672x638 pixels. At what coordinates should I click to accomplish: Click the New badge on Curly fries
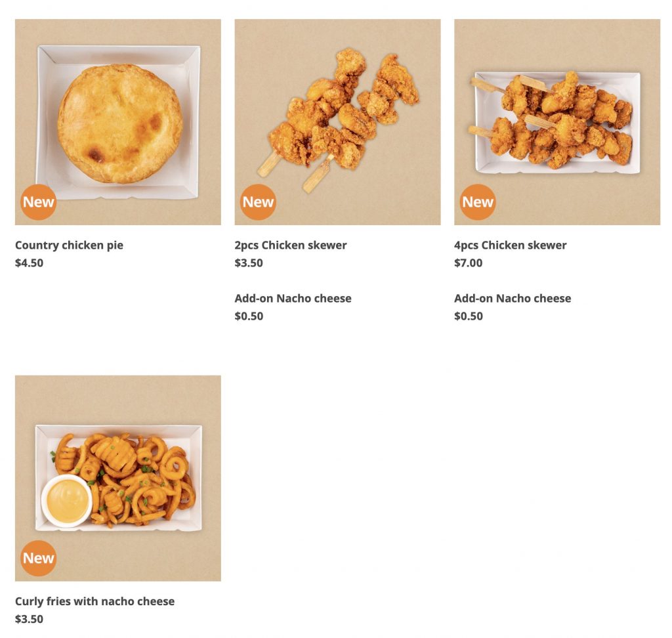39,559
